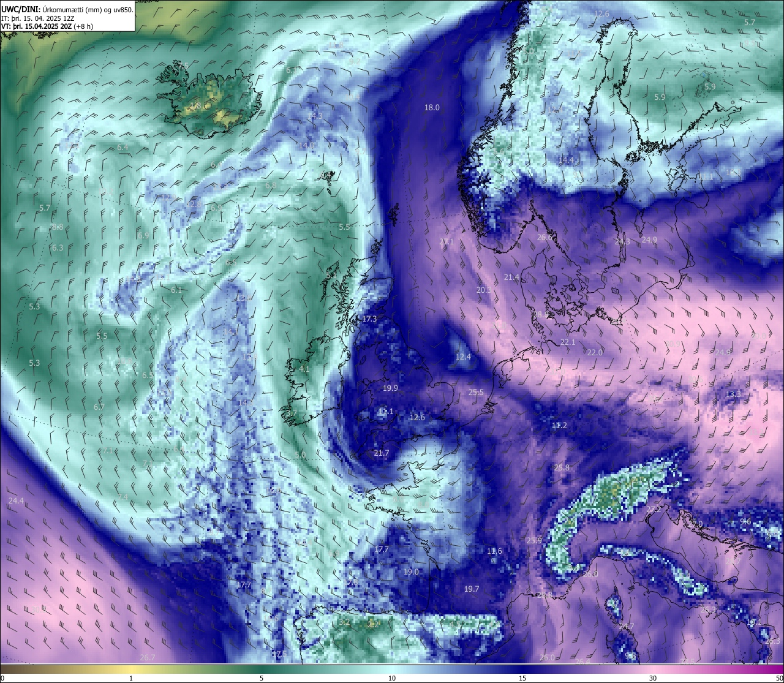Click the 26.7 value label

pos(147,657)
